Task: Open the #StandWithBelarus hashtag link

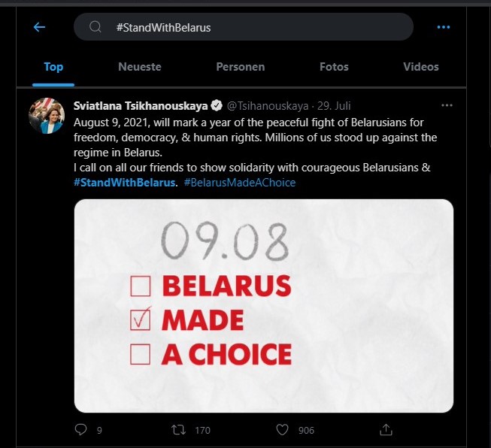Action: click(124, 183)
